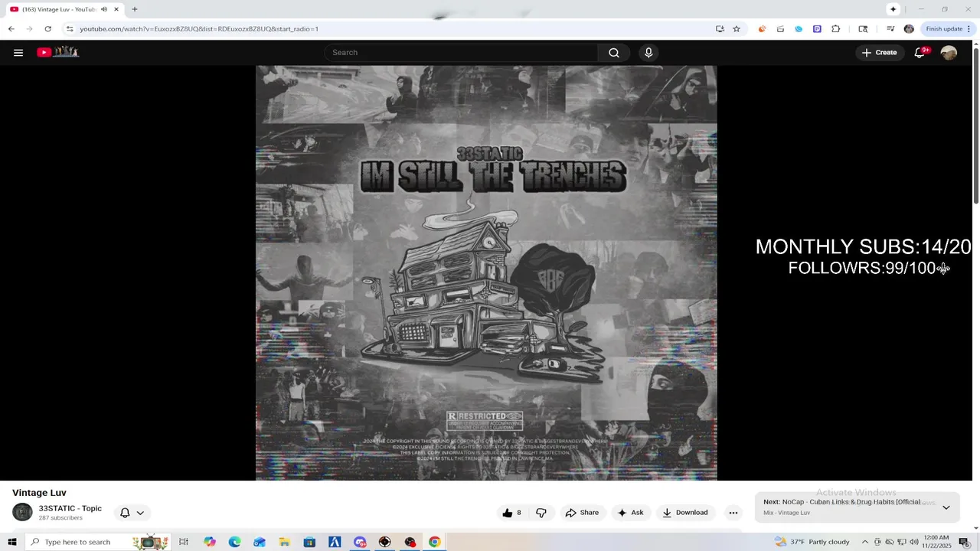Click the search magnifier button
The height and width of the screenshot is (551, 980).
(x=614, y=53)
